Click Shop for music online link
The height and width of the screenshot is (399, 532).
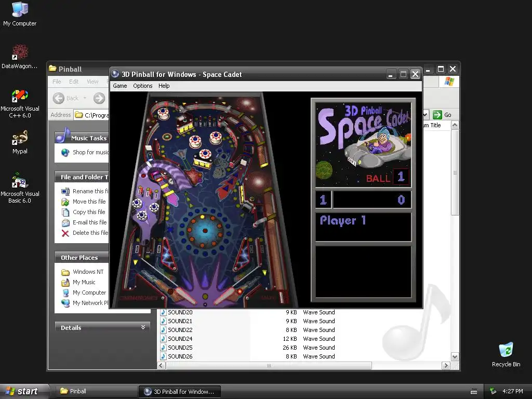90,152
